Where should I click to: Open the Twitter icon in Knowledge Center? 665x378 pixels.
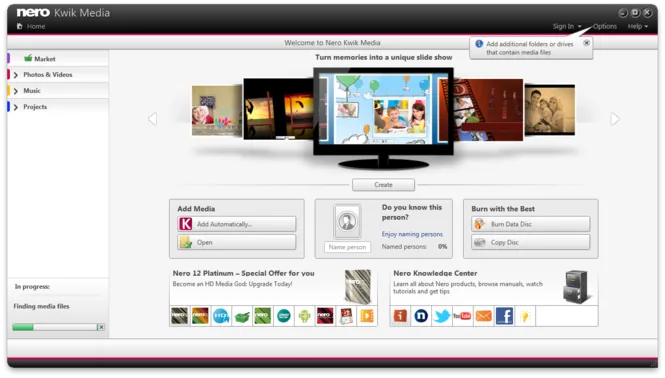coord(441,316)
